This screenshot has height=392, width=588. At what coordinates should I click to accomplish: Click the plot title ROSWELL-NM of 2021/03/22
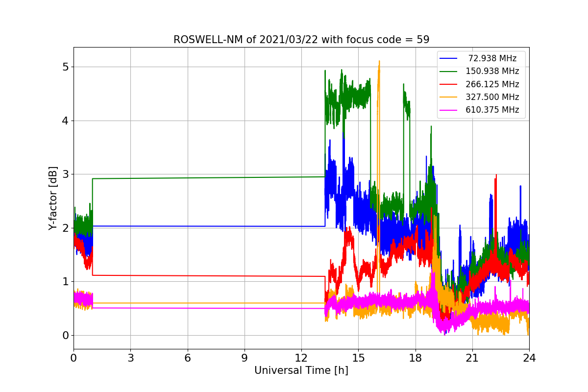tap(302, 40)
